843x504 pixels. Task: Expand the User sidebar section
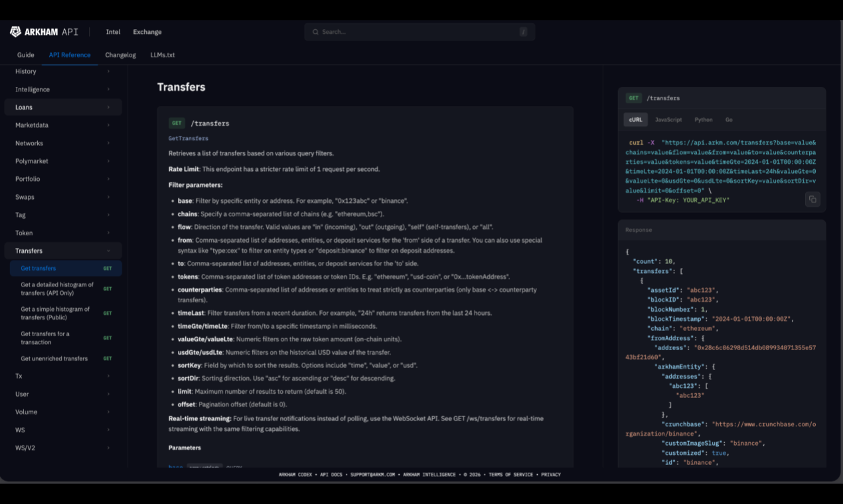point(63,394)
